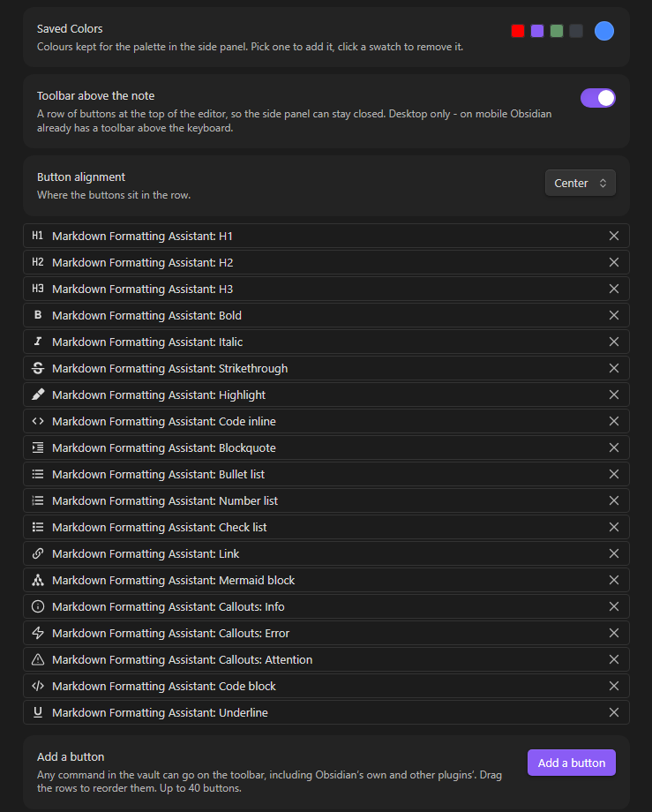The width and height of the screenshot is (652, 812).
Task: Remove the H3 button from toolbar
Action: tap(614, 289)
